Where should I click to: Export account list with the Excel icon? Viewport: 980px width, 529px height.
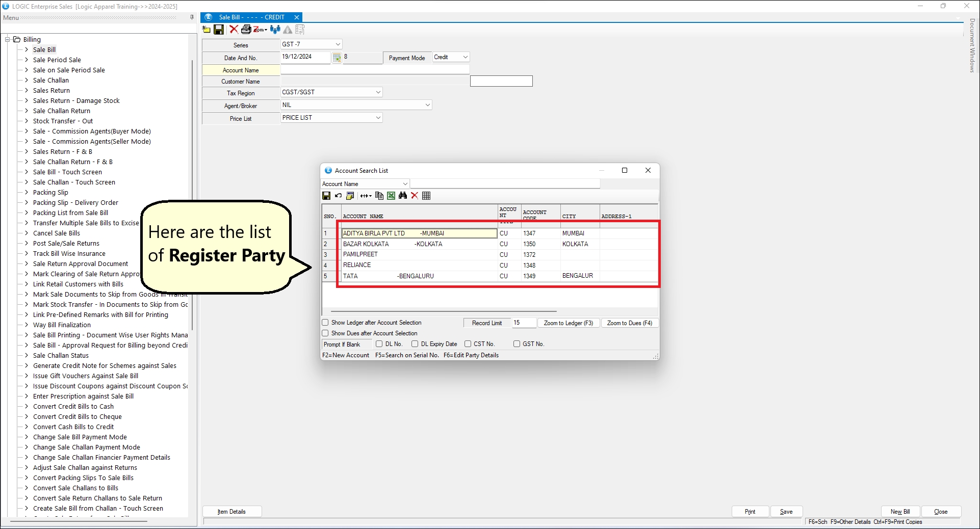click(391, 196)
